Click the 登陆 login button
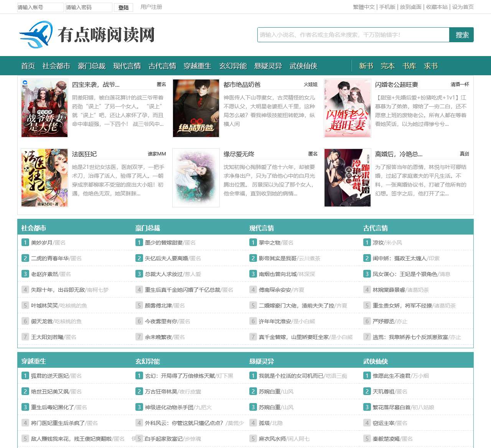The image size is (491, 448). pos(124,7)
